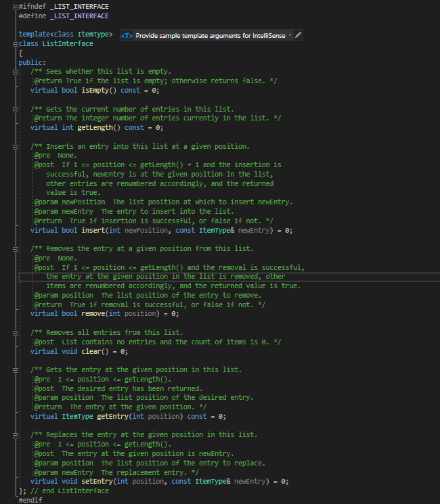Click '@post The desired entry has been returned' line
440x504 pixels.
[118, 388]
